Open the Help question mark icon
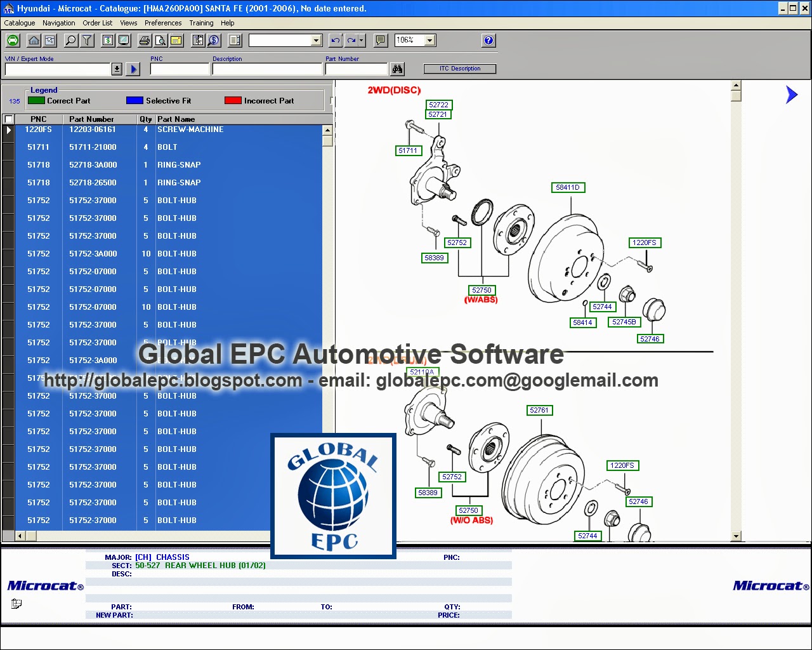This screenshot has height=650, width=812. pos(488,40)
